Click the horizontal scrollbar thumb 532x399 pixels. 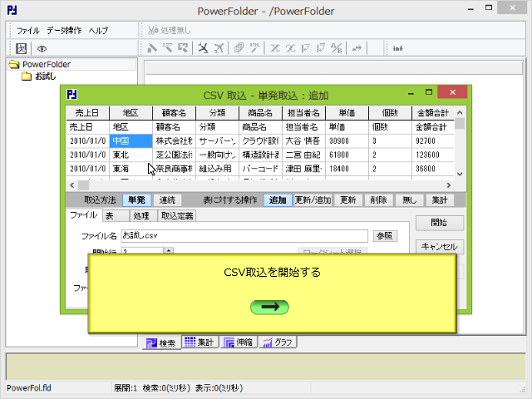coord(83,185)
